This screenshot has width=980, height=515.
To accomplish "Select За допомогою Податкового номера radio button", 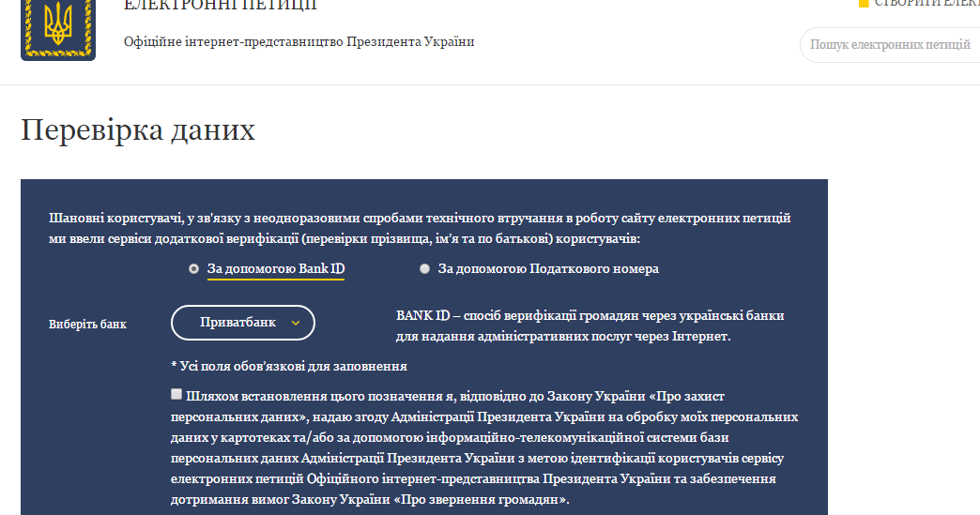I will click(x=424, y=268).
